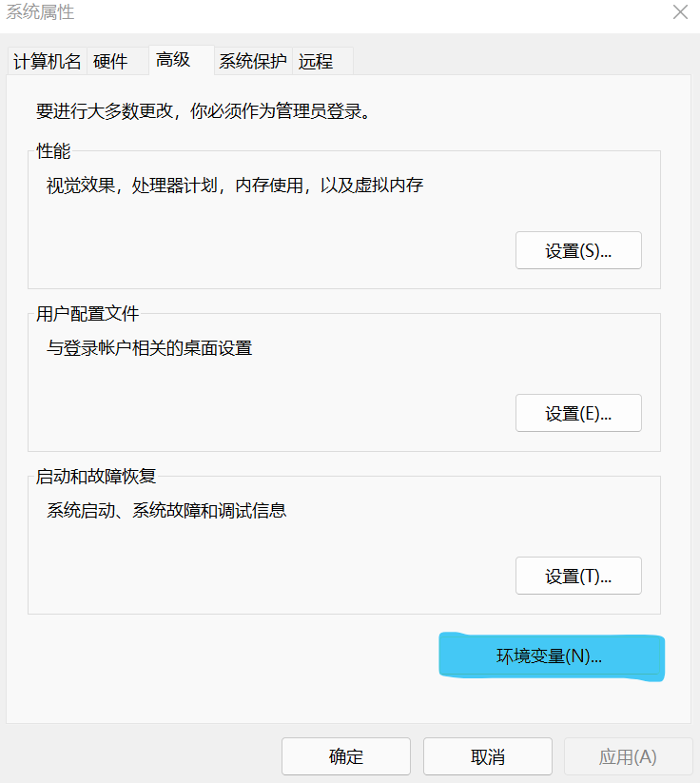The image size is (700, 783).
Task: Click the 系统属性 window title text
Action: pos(40,12)
